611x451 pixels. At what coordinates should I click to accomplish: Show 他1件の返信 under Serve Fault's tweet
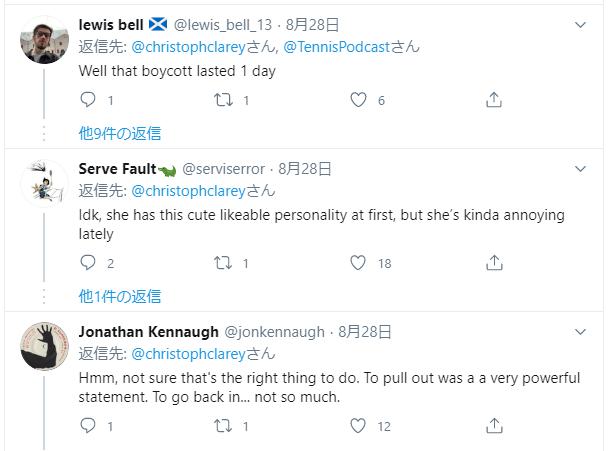click(119, 296)
